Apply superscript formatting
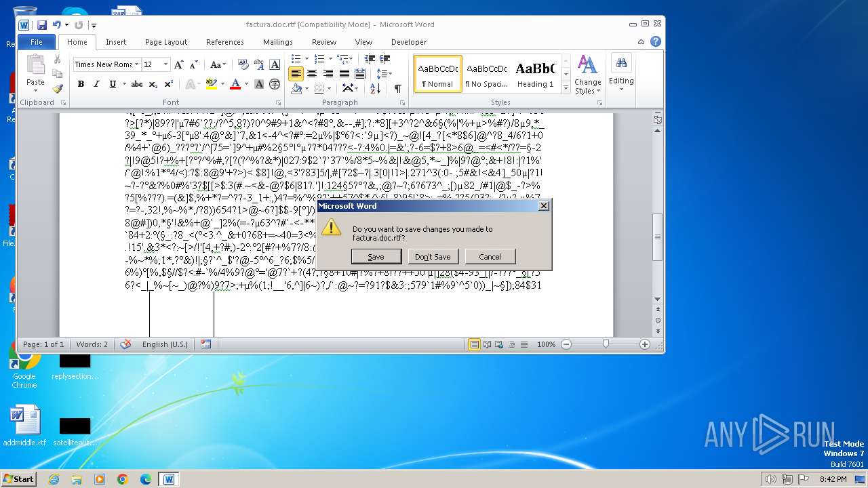This screenshot has width=868, height=488. coord(168,84)
